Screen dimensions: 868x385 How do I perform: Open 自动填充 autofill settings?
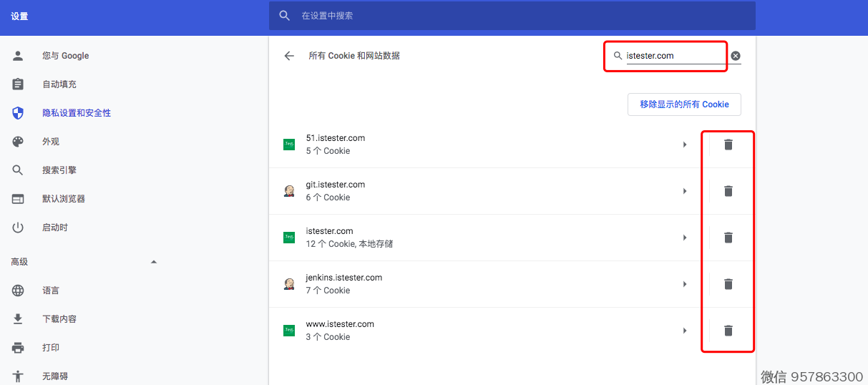tap(59, 84)
